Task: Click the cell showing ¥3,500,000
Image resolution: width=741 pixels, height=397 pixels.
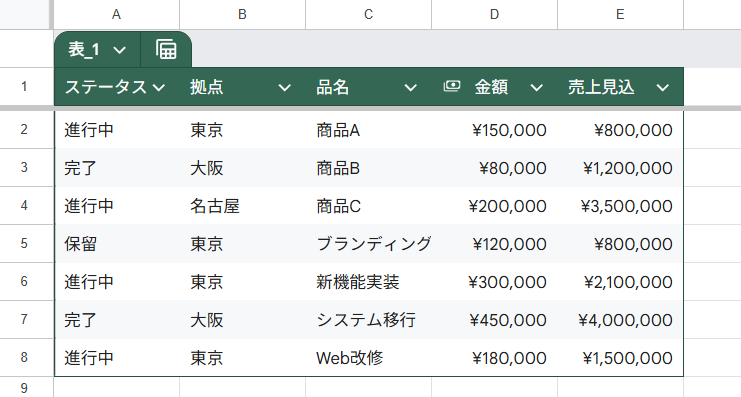Action: 620,206
